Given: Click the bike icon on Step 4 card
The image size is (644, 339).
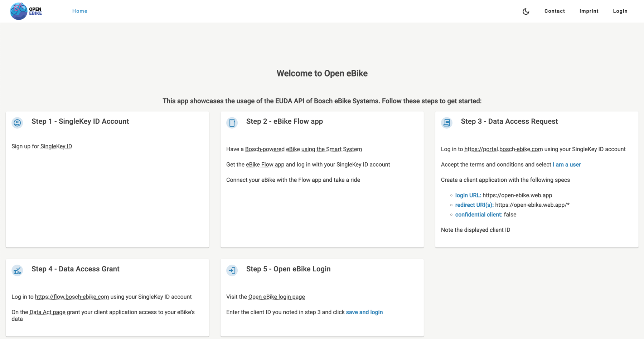Looking at the screenshot, I should [x=17, y=271].
